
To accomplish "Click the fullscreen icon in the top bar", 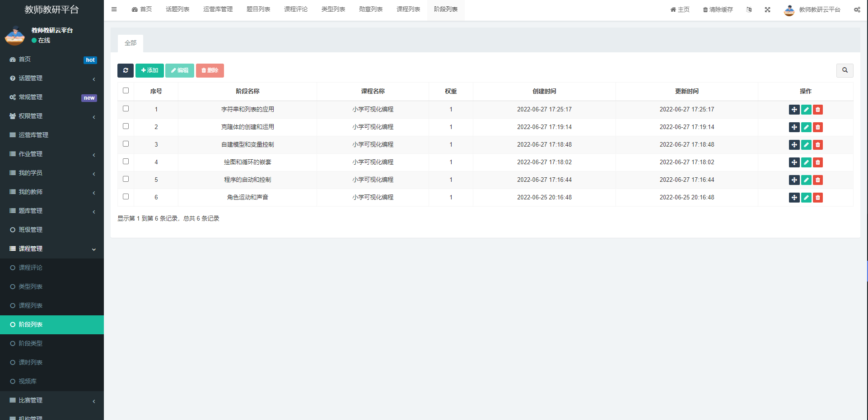I will coord(767,9).
